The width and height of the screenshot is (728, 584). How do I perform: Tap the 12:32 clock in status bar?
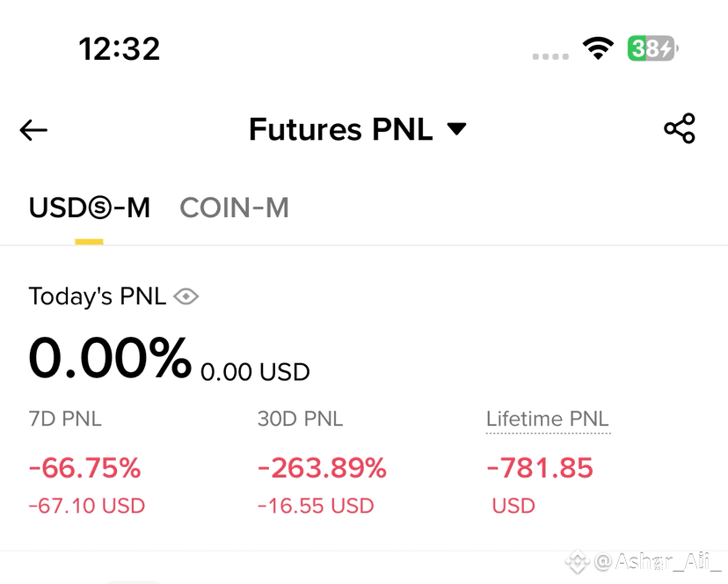[x=120, y=48]
